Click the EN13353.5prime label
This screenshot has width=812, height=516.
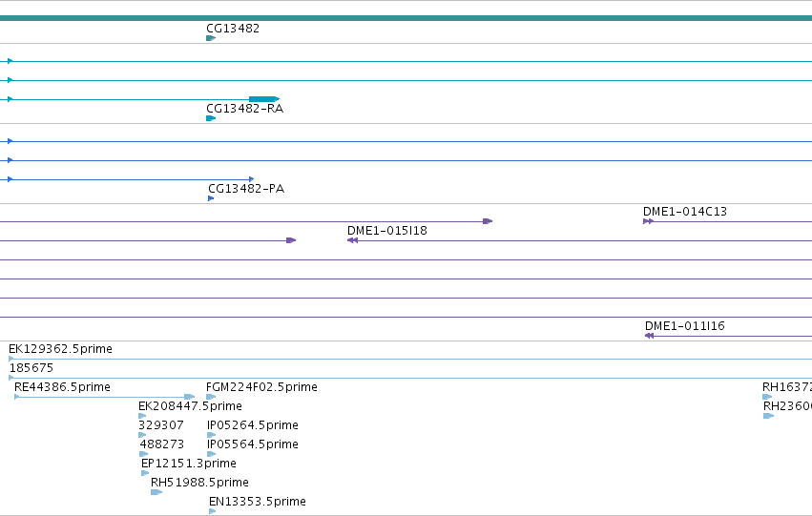point(258,502)
